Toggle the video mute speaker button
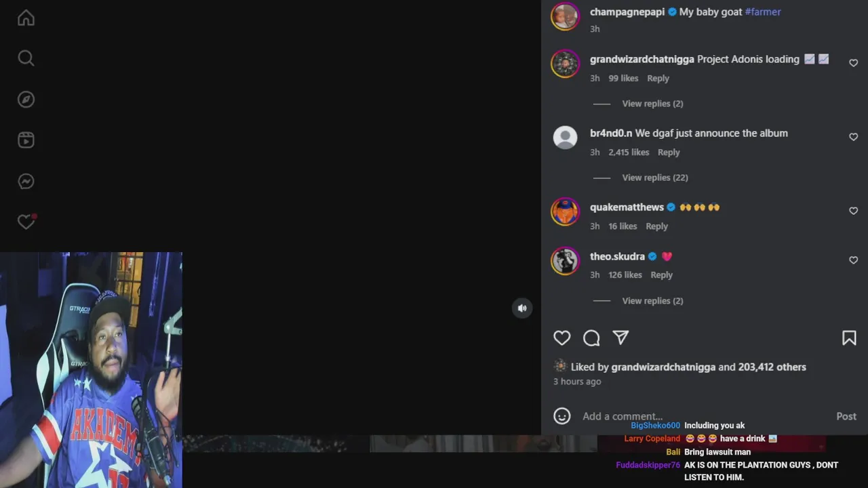This screenshot has height=488, width=868. [522, 308]
